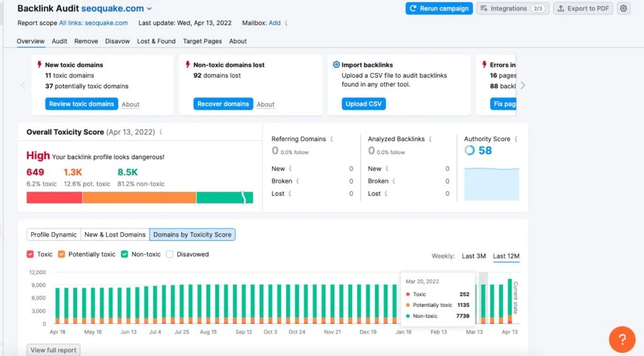The height and width of the screenshot is (356, 644).
Task: Click info icon next to Authority Score
Action: (516, 139)
